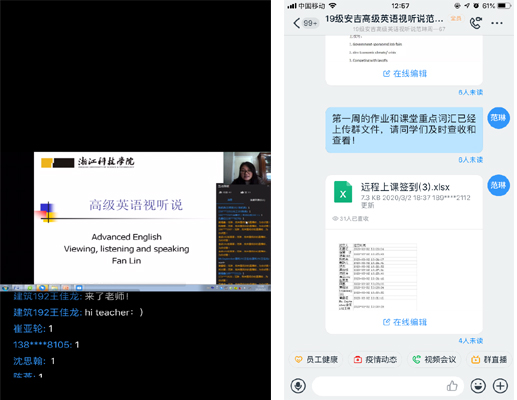517x400 pixels.
Task: Open the 员工健康 shortcut
Action: tap(316, 359)
